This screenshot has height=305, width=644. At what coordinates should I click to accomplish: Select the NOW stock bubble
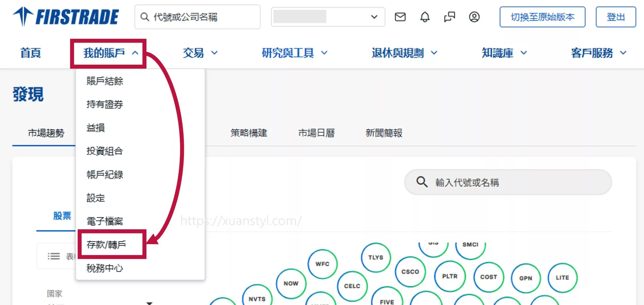coord(291,284)
